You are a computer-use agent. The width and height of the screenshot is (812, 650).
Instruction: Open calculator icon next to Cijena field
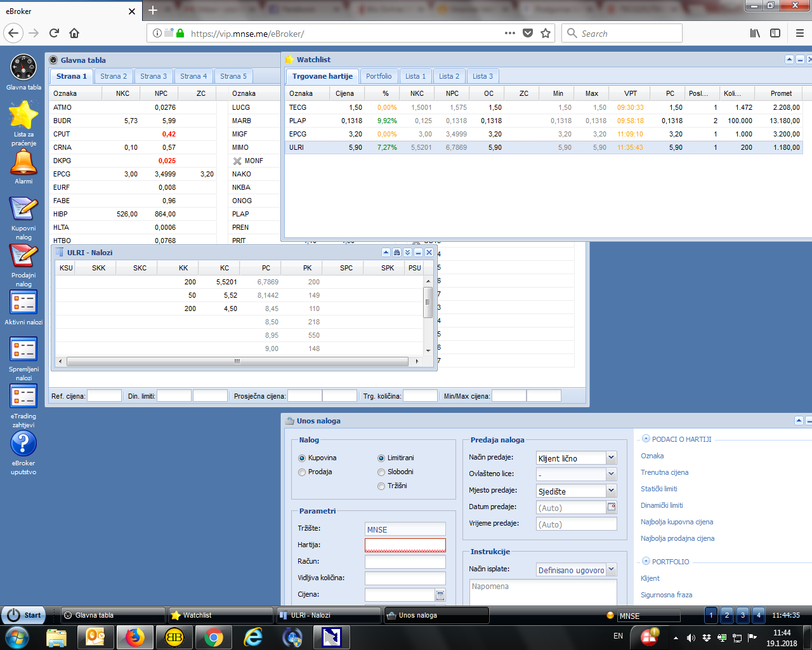pos(440,595)
